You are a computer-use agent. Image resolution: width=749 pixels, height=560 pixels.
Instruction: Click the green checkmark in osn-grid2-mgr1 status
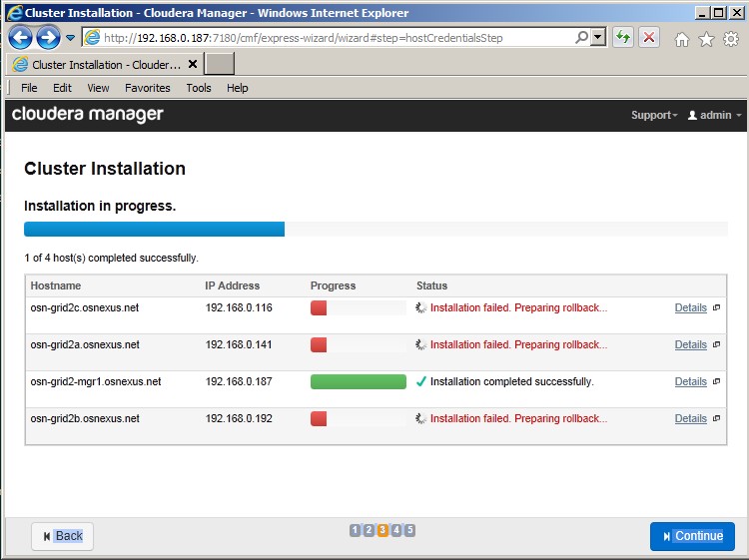pyautogui.click(x=420, y=382)
